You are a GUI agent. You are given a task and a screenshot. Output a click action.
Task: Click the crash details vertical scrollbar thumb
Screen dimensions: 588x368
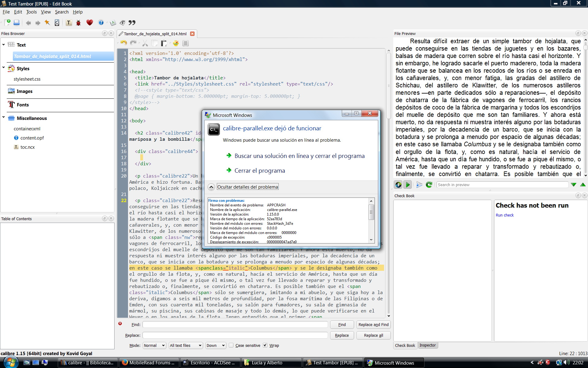[x=371, y=212]
